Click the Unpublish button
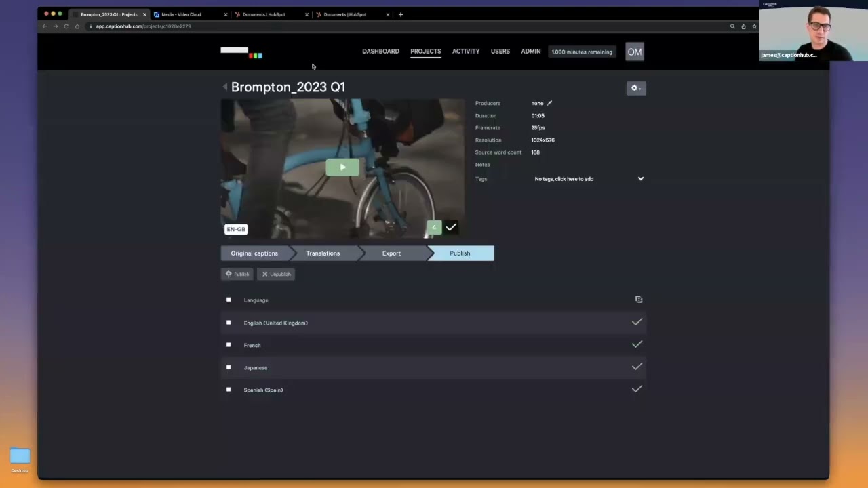868x488 pixels. pos(276,274)
